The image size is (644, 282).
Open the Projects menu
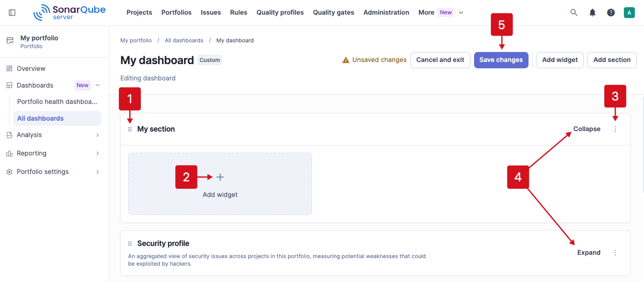pos(139,12)
